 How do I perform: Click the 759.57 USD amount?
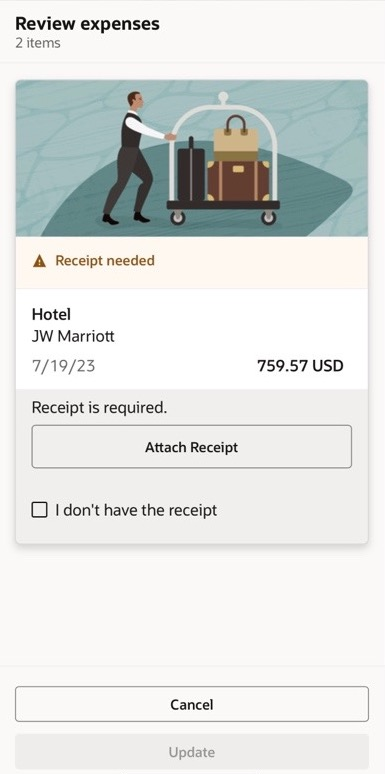[x=300, y=366]
